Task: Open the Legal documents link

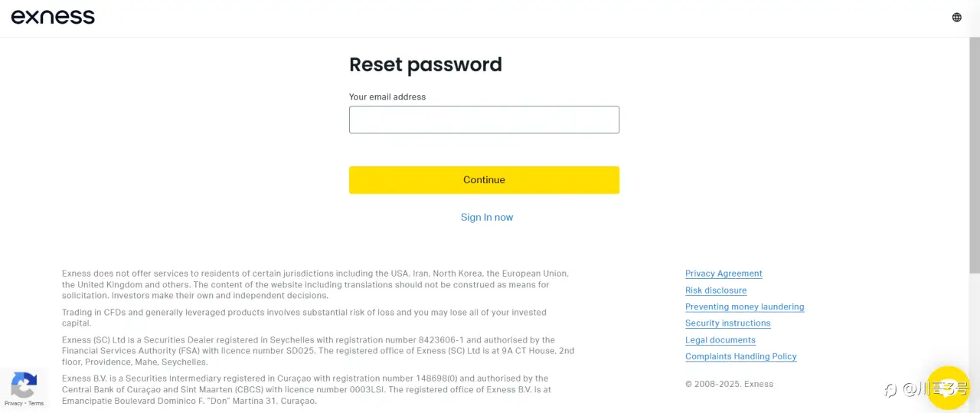Action: tap(720, 340)
